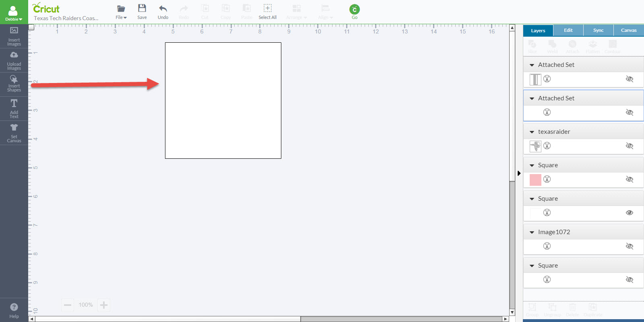Open the File dropdown menu
Viewport: 644px width, 322px height.
pyautogui.click(x=121, y=12)
